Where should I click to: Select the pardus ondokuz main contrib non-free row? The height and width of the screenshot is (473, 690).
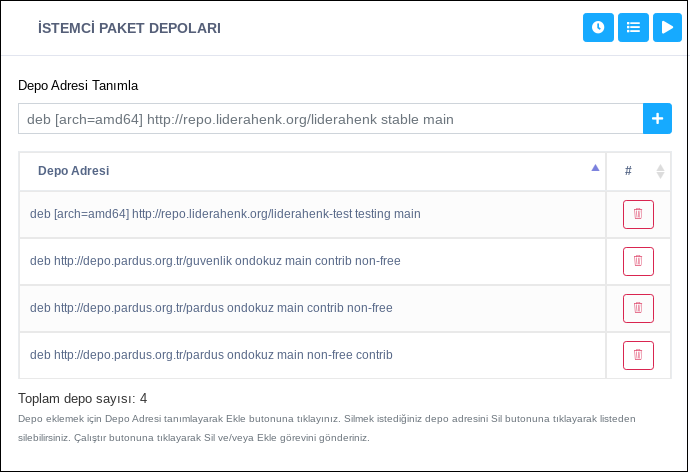tap(211, 308)
